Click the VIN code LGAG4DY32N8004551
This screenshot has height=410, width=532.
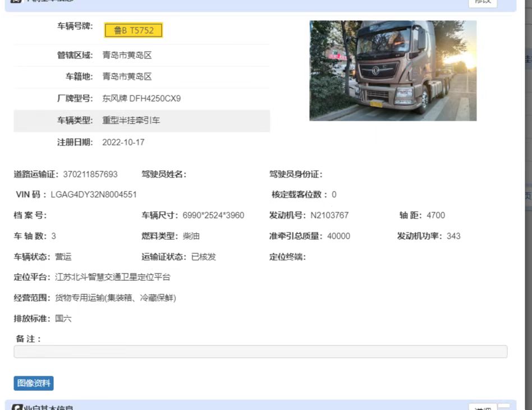tap(94, 194)
